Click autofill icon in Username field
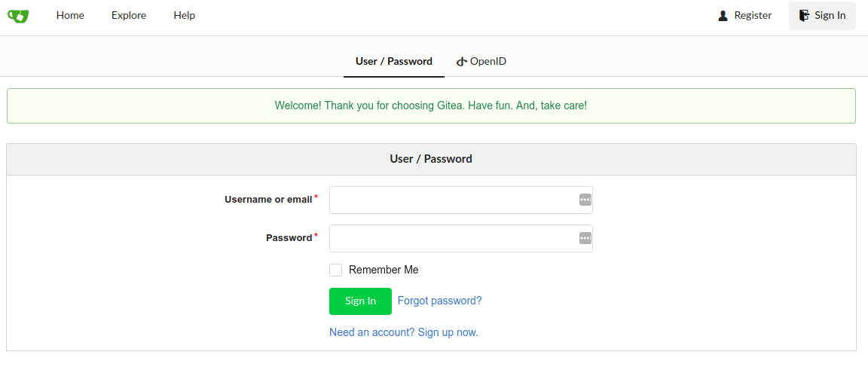This screenshot has width=868, height=379. [x=585, y=200]
